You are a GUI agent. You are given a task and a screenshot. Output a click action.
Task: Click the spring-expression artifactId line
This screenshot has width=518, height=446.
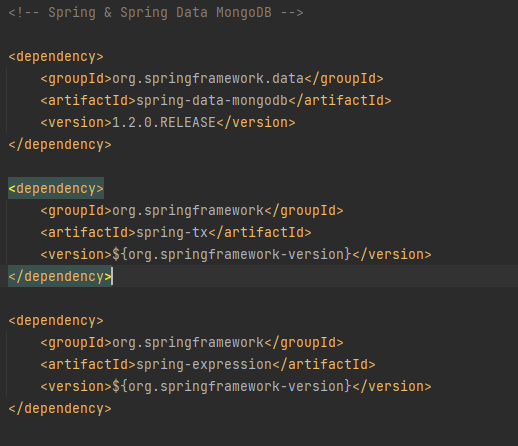pos(208,365)
